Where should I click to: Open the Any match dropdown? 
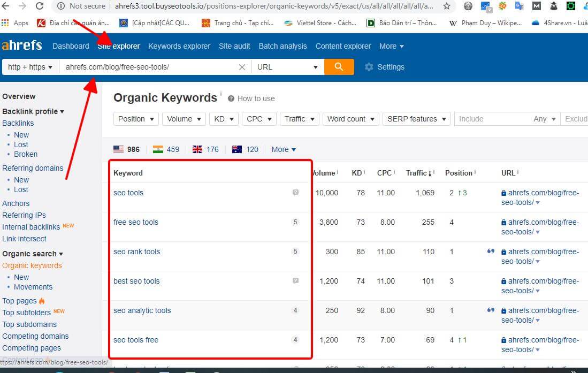point(544,119)
